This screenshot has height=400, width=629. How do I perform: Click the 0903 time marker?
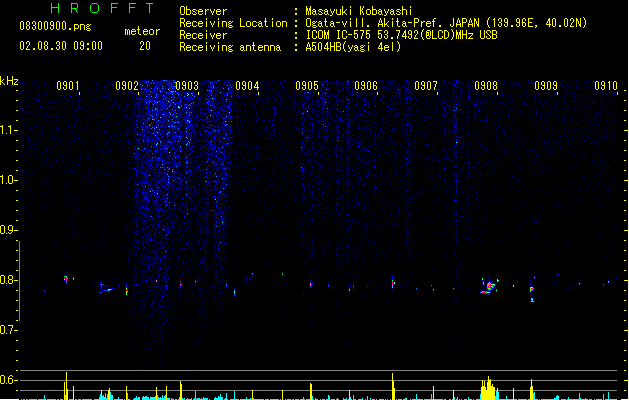187,86
